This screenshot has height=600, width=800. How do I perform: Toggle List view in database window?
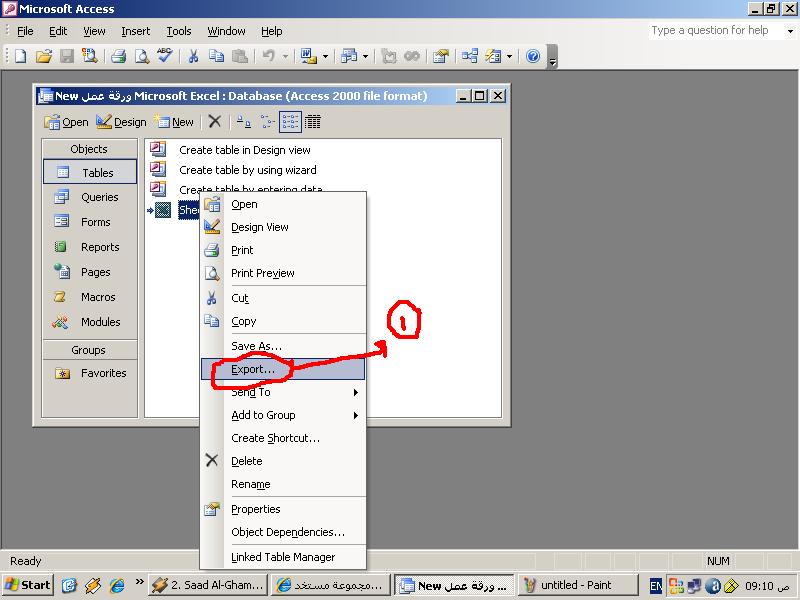coord(290,122)
